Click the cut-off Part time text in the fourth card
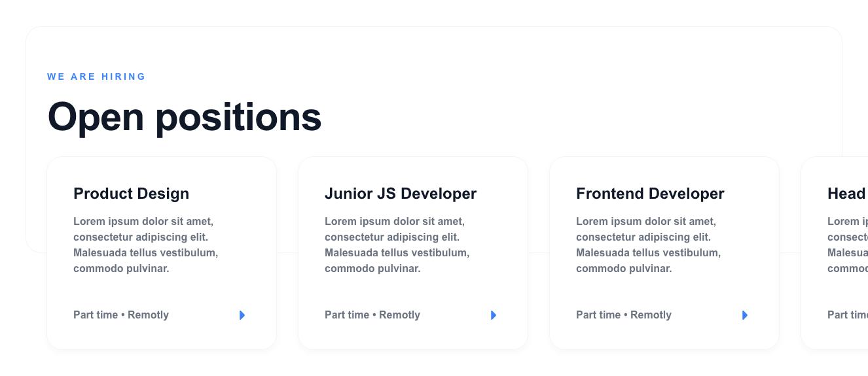This screenshot has height=376, width=868. (x=847, y=315)
